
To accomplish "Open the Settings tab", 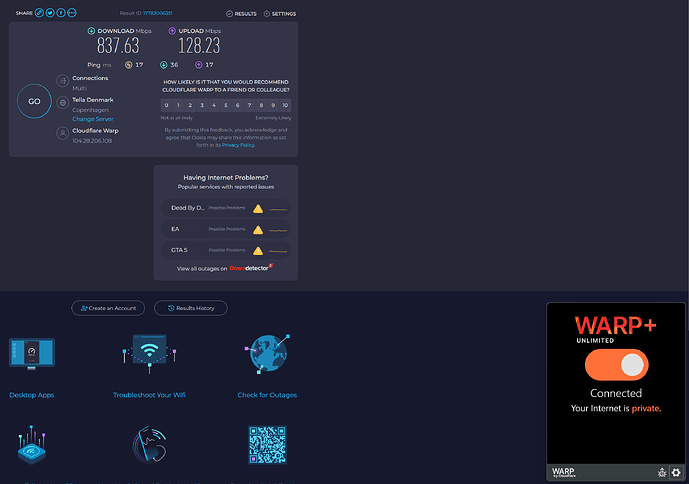I will click(x=279, y=14).
